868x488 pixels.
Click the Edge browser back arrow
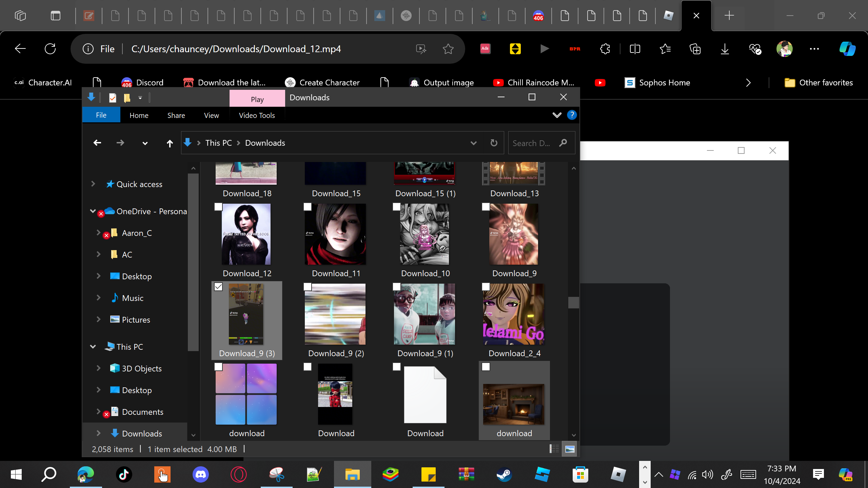[x=20, y=49]
